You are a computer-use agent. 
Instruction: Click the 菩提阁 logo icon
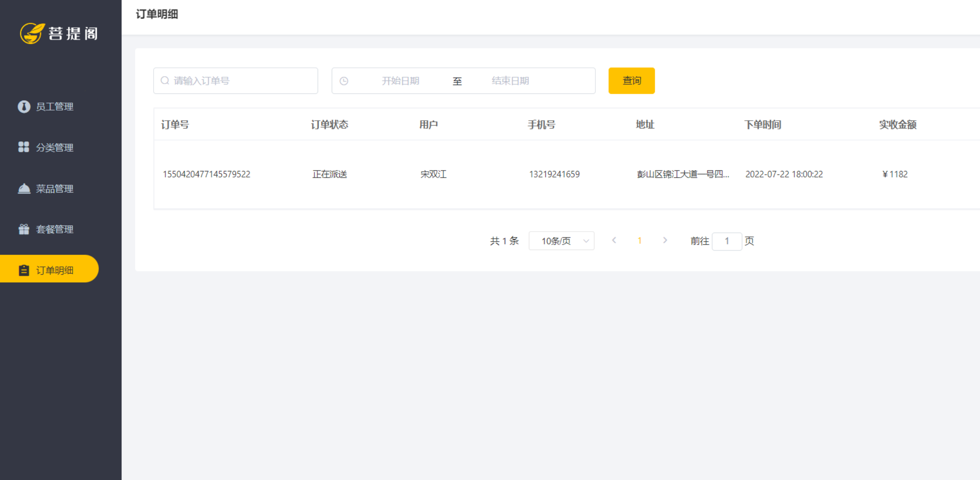coord(32,33)
